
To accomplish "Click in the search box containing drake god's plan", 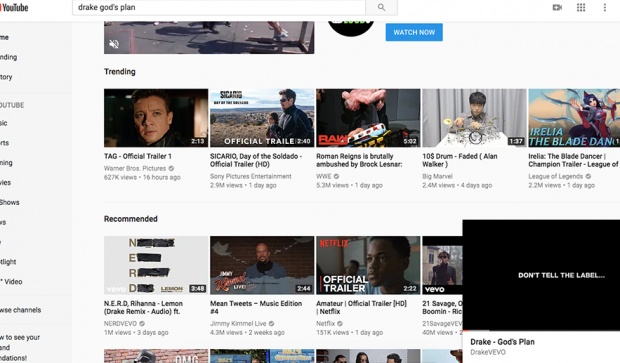I will coord(219,7).
